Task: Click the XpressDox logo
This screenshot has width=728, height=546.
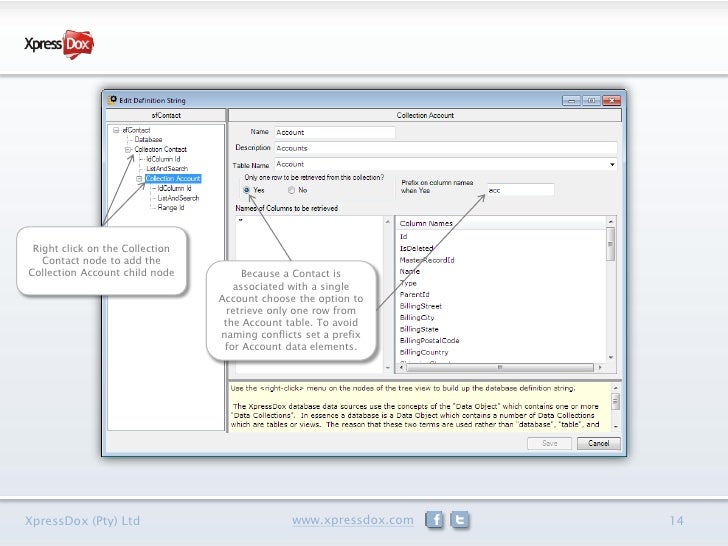Action: click(x=59, y=44)
